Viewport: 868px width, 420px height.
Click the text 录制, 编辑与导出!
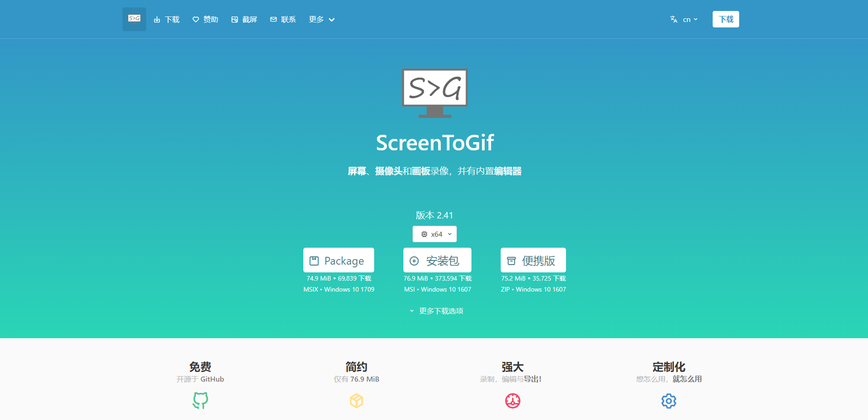[510, 379]
